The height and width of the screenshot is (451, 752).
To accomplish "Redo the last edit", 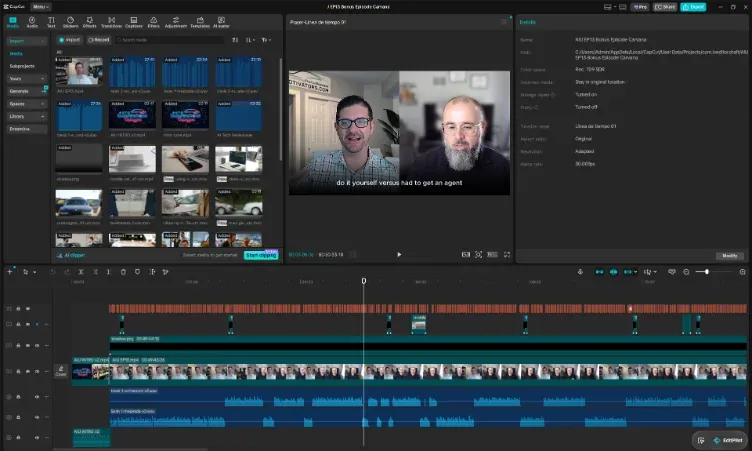I will coord(67,272).
